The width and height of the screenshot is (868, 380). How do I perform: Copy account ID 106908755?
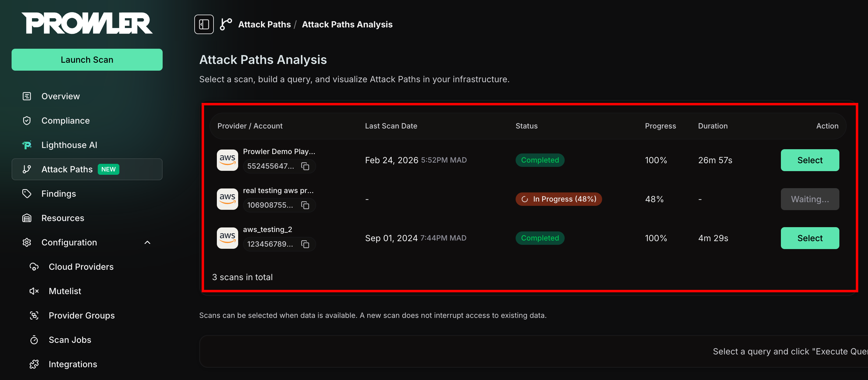(305, 205)
